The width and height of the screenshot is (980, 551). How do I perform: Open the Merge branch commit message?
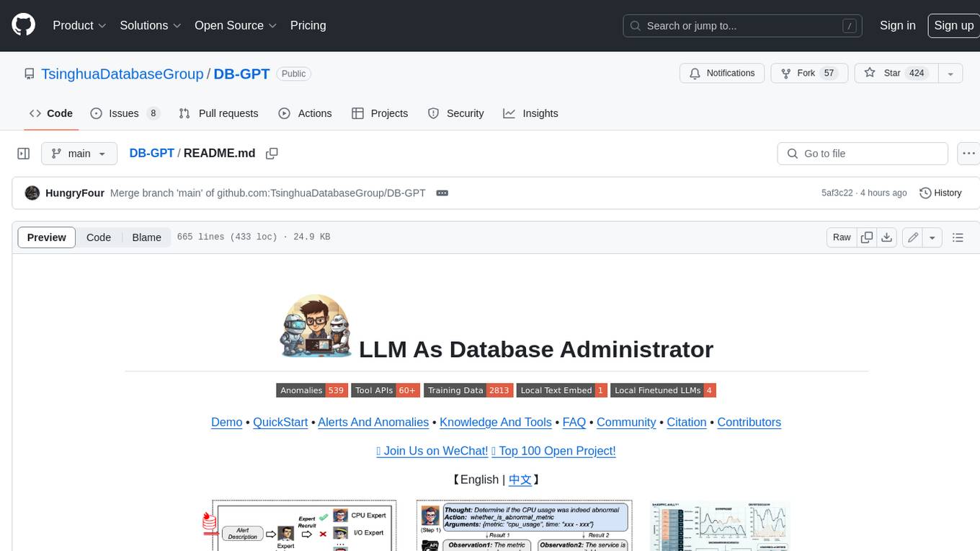pyautogui.click(x=267, y=193)
